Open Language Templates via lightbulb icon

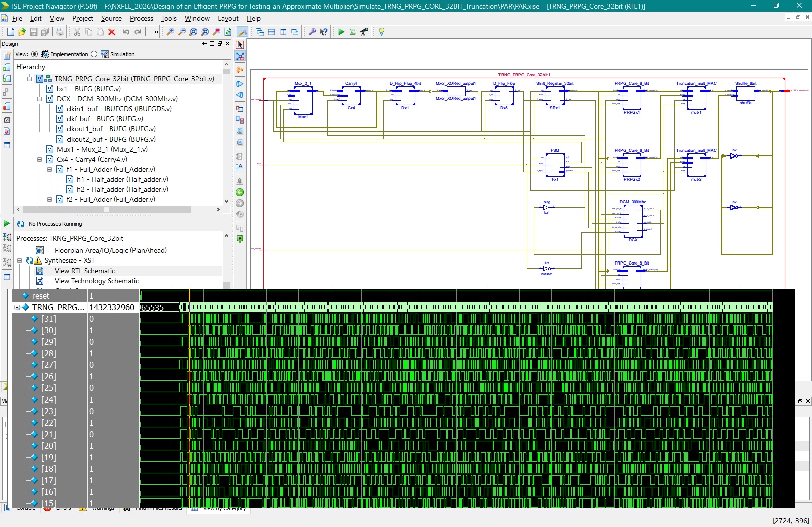pyautogui.click(x=381, y=32)
